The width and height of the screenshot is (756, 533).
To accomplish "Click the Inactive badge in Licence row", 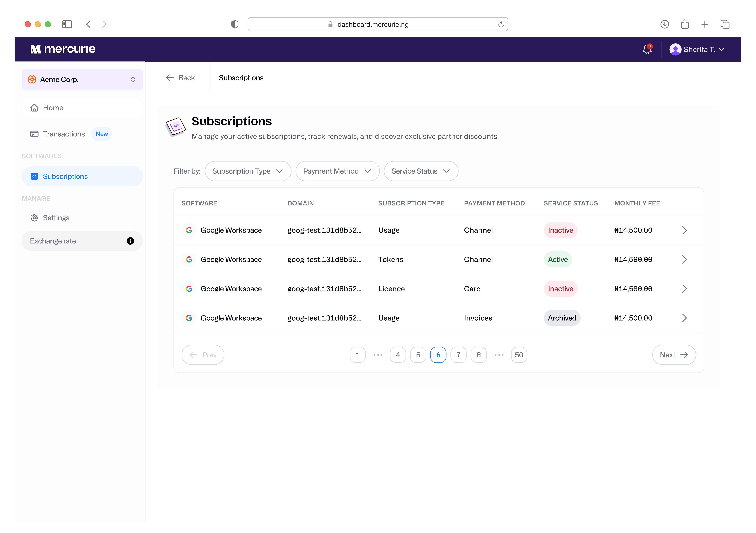I will (560, 289).
